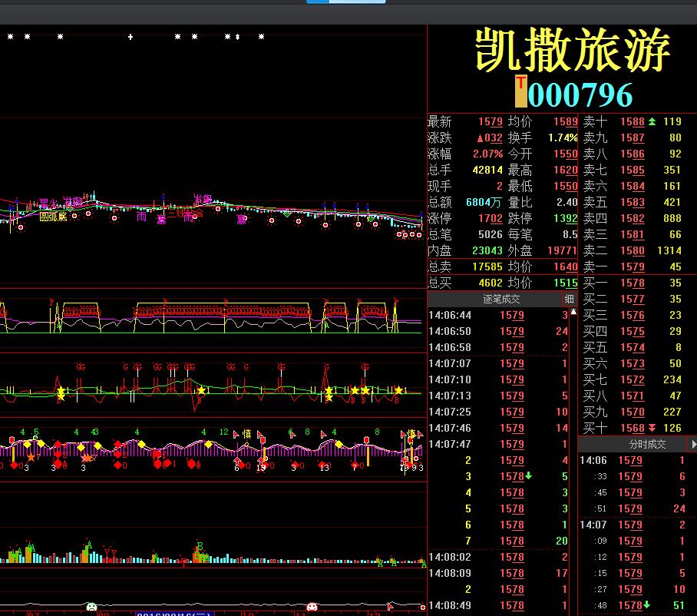Open trade details with the 细 button
Viewport: 697px width, 616px height.
click(570, 299)
